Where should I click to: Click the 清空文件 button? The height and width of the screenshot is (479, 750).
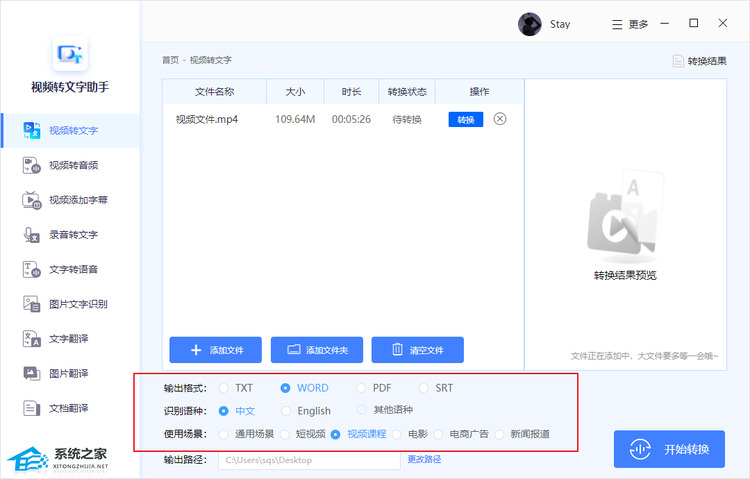tap(418, 350)
